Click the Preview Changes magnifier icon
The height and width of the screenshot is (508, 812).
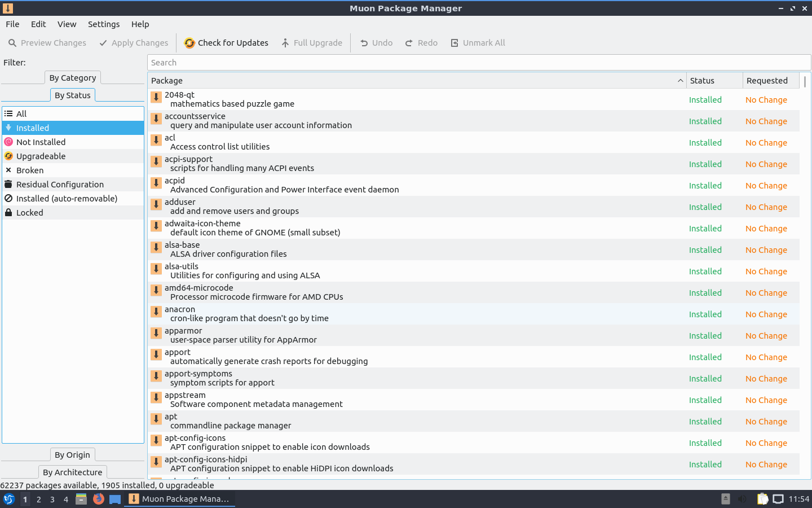pos(12,43)
